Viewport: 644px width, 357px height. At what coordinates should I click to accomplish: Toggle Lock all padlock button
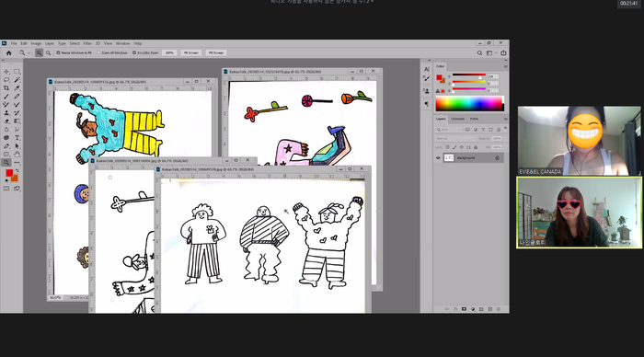[476, 147]
